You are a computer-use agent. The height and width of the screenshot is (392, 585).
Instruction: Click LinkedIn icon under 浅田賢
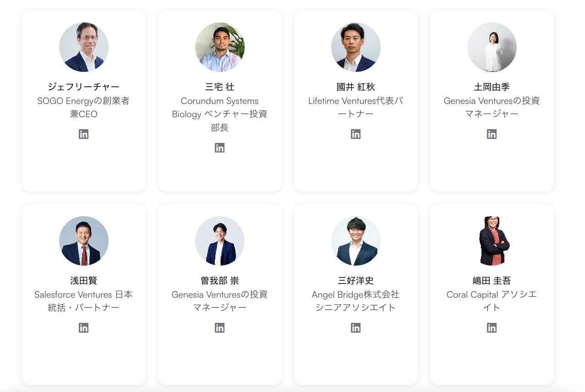(x=83, y=328)
